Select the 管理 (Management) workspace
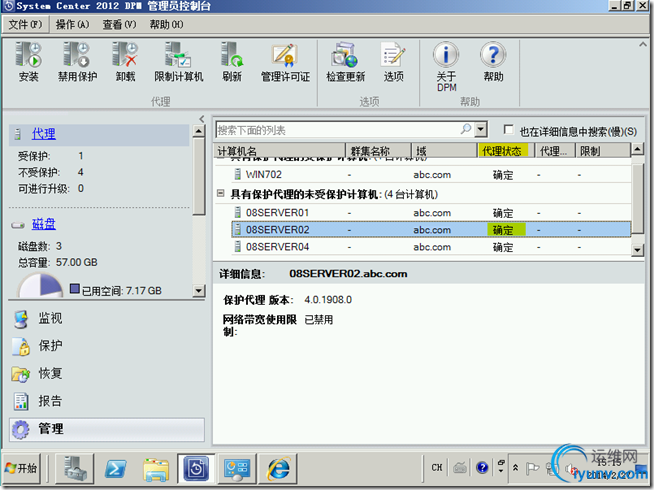The height and width of the screenshot is (490, 654). click(107, 429)
